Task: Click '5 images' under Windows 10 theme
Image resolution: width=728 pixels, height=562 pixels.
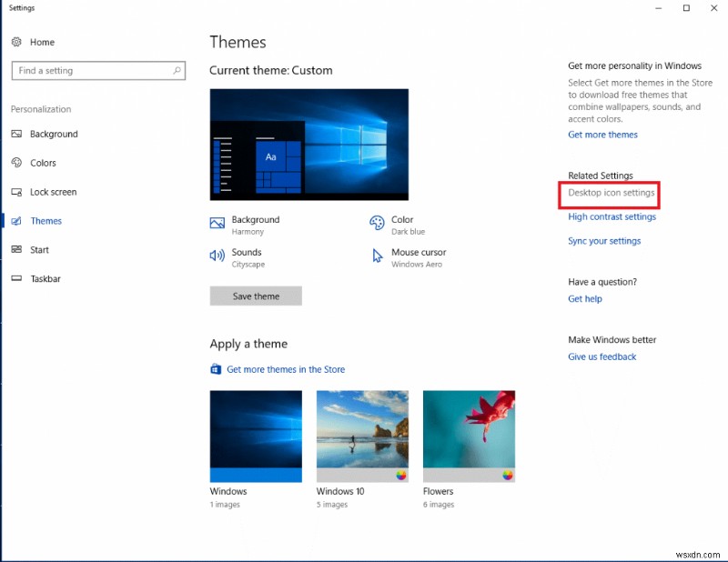Action: coord(332,505)
